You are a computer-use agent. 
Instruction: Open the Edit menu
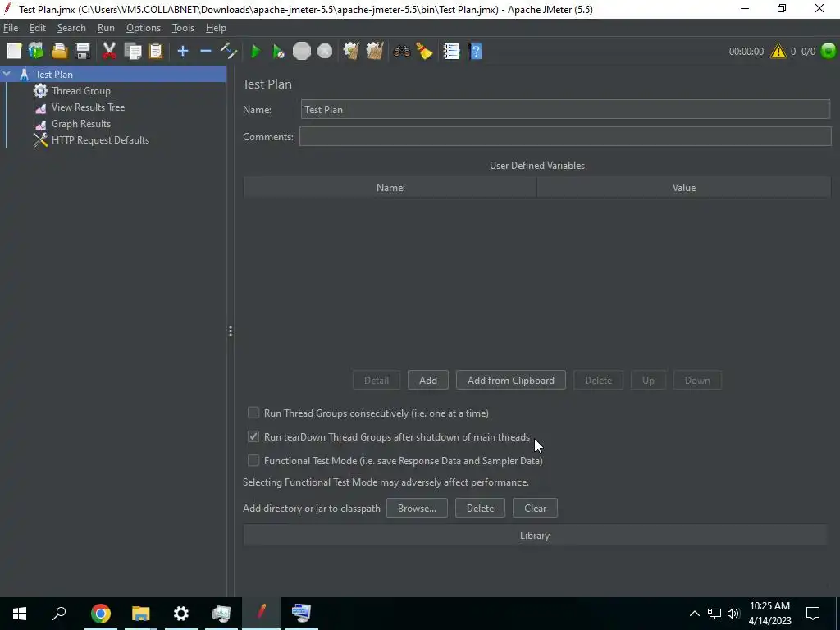pos(38,28)
